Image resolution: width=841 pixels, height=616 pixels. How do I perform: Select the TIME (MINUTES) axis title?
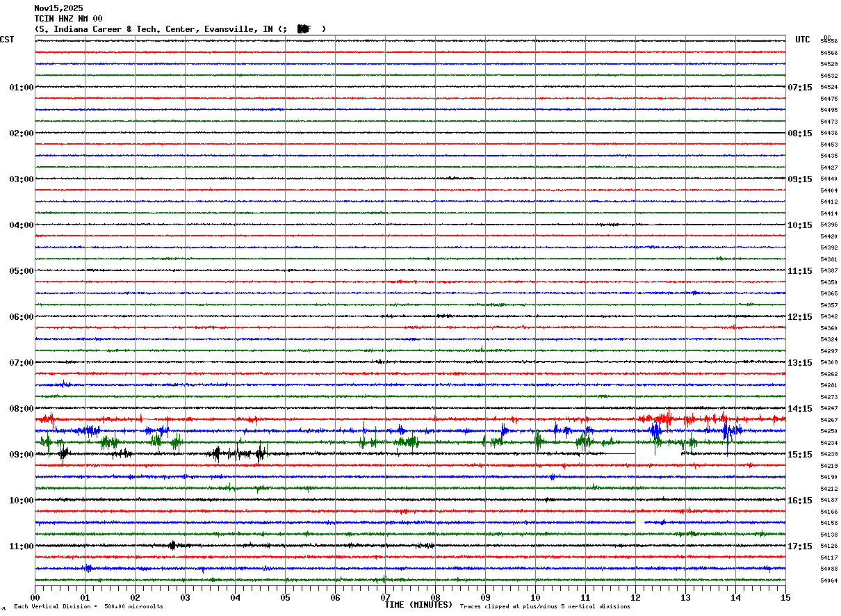click(x=418, y=605)
